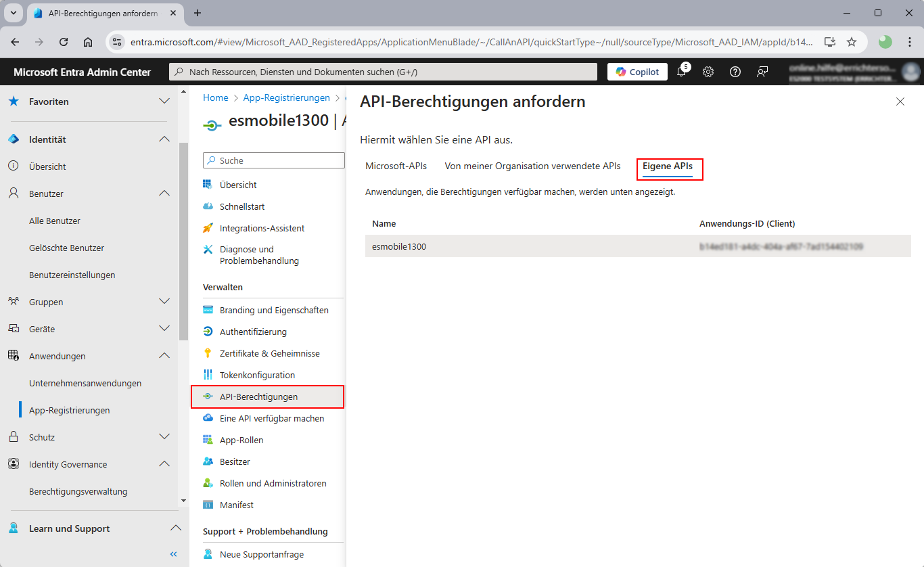Open Besitzer people icon
The width and height of the screenshot is (924, 567).
click(x=208, y=461)
